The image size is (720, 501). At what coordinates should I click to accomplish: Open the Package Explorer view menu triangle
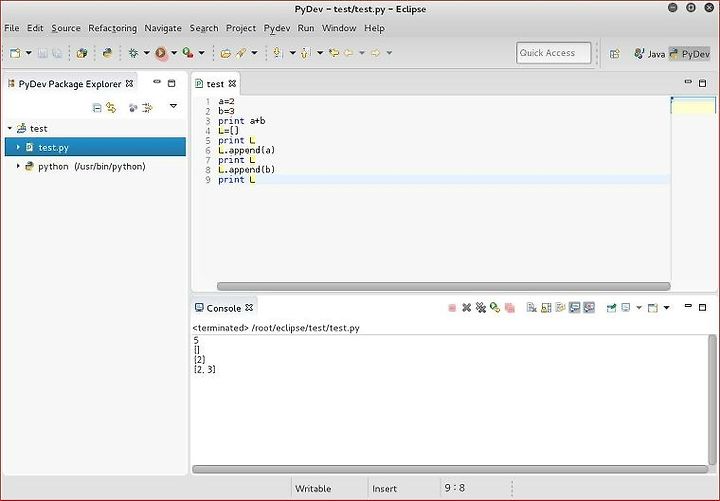click(x=173, y=106)
